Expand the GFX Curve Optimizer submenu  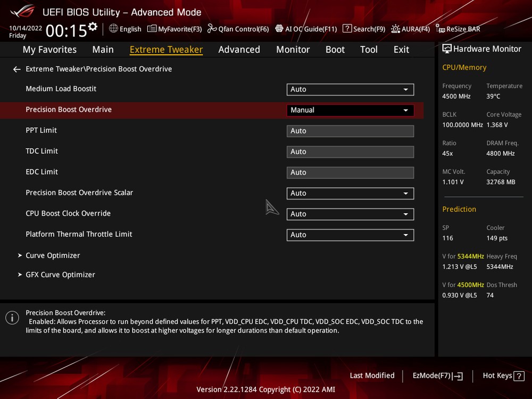click(x=60, y=275)
